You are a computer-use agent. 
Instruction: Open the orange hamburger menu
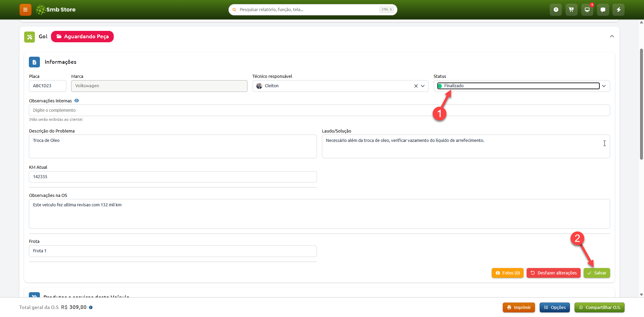click(x=25, y=10)
